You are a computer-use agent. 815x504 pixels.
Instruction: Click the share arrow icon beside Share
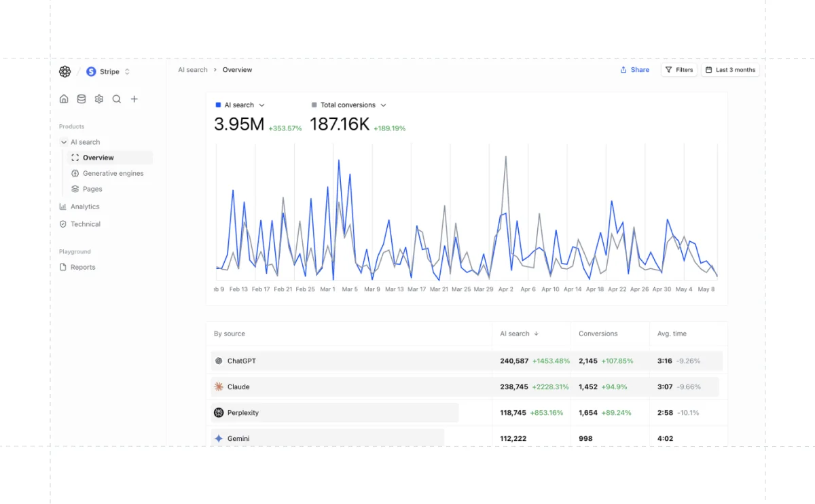(x=623, y=70)
